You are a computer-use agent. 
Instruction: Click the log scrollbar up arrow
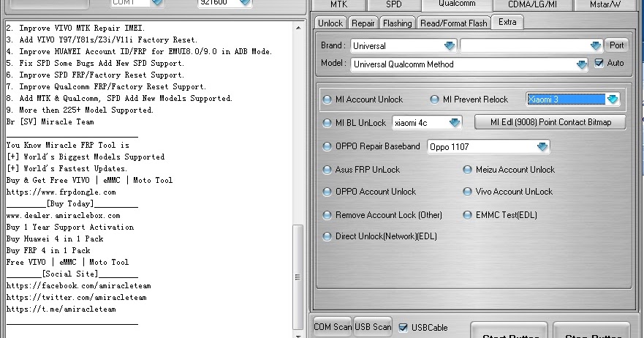click(x=298, y=28)
